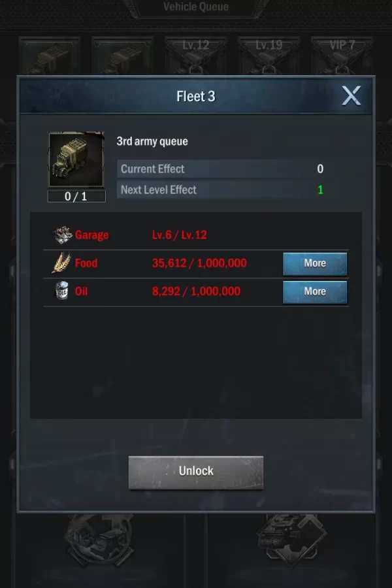Tap the 0 / 1 progress indicator
The width and height of the screenshot is (392, 588).
click(x=76, y=197)
